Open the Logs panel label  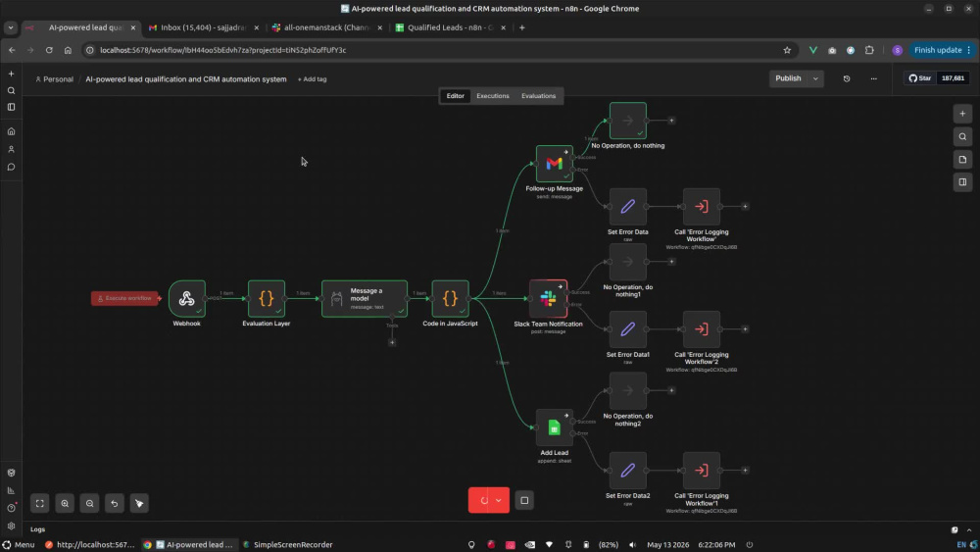[x=37, y=529]
